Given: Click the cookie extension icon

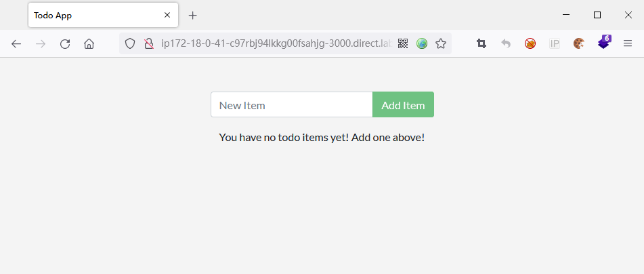Looking at the screenshot, I should tap(578, 44).
